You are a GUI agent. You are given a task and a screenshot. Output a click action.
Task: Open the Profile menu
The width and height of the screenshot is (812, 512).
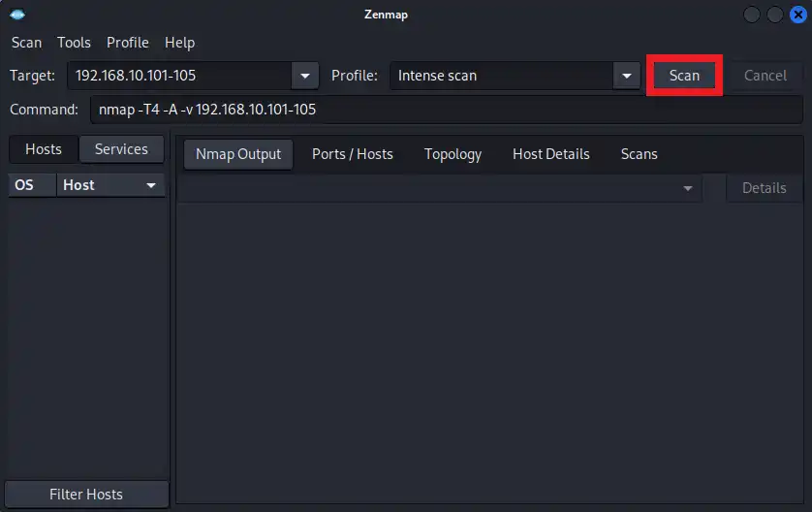(127, 43)
